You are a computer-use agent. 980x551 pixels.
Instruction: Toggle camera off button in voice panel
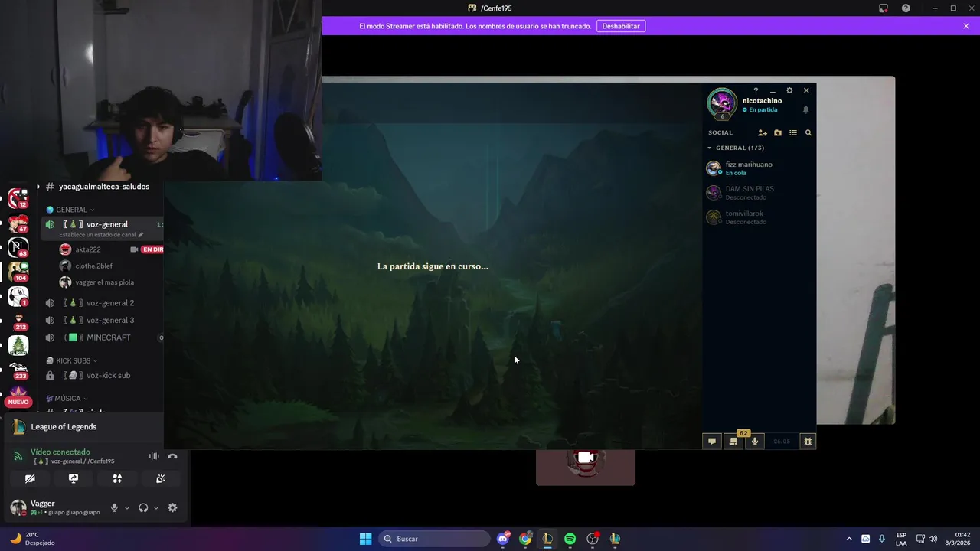pos(30,478)
